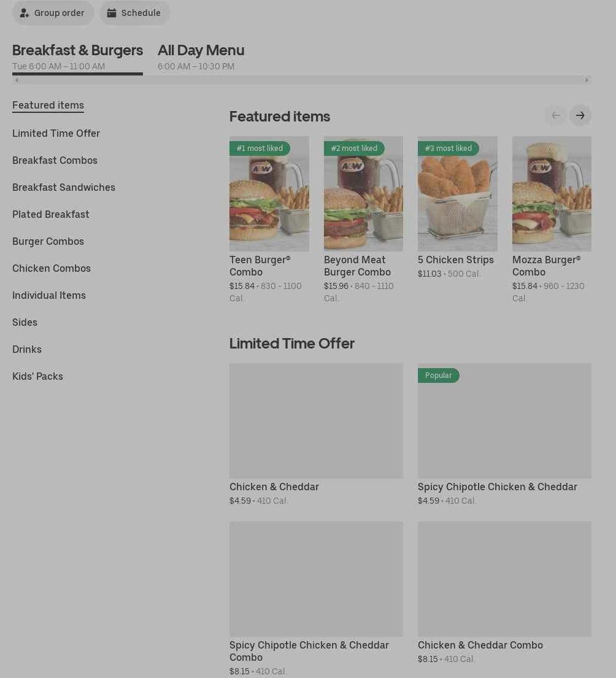The width and height of the screenshot is (616, 678).
Task: Show next featured items with right arrow
Action: click(x=580, y=115)
